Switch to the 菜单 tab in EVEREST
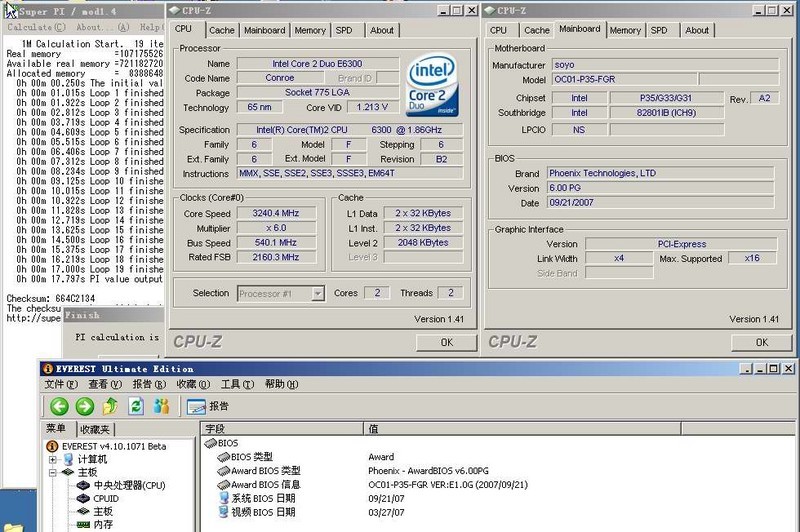 (56, 428)
